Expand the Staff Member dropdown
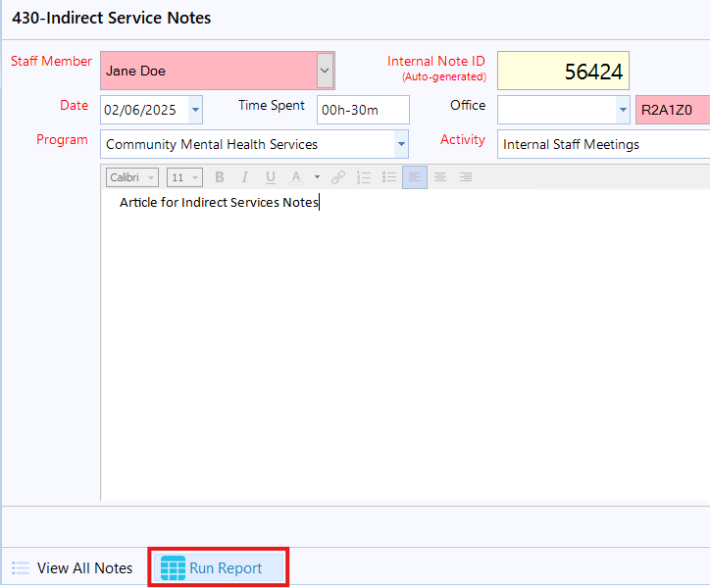 325,71
